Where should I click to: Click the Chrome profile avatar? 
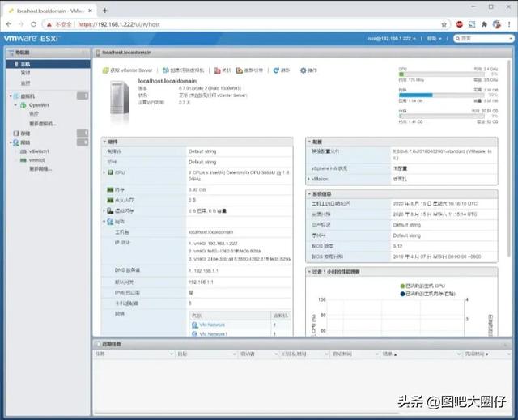(x=496, y=24)
